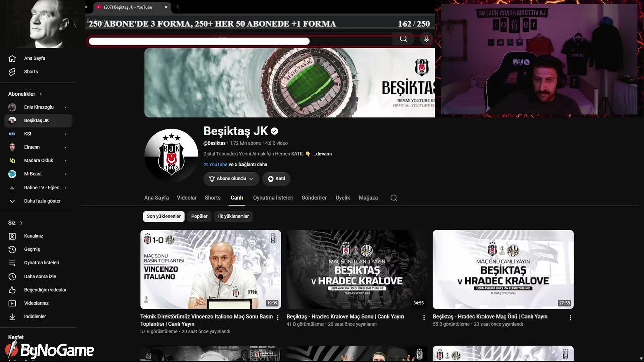Open Elraenn channel avatar
Viewport: 644px width, 362px height.
[12, 147]
